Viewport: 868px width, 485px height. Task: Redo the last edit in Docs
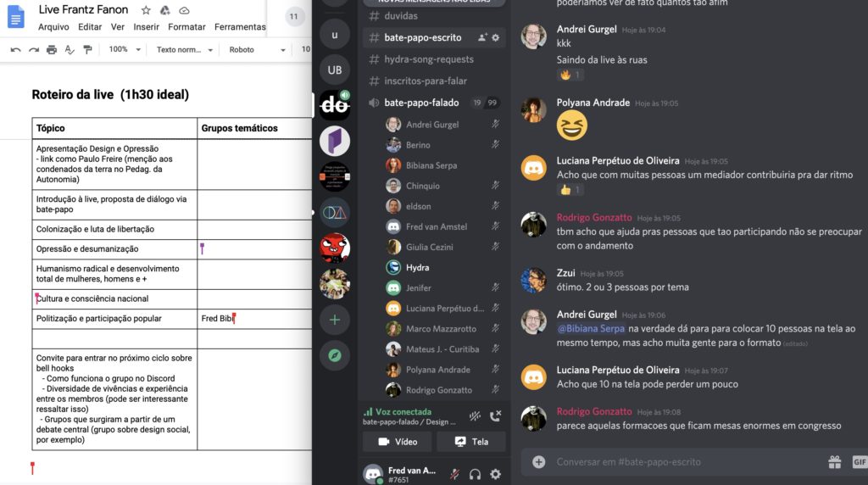coord(34,50)
